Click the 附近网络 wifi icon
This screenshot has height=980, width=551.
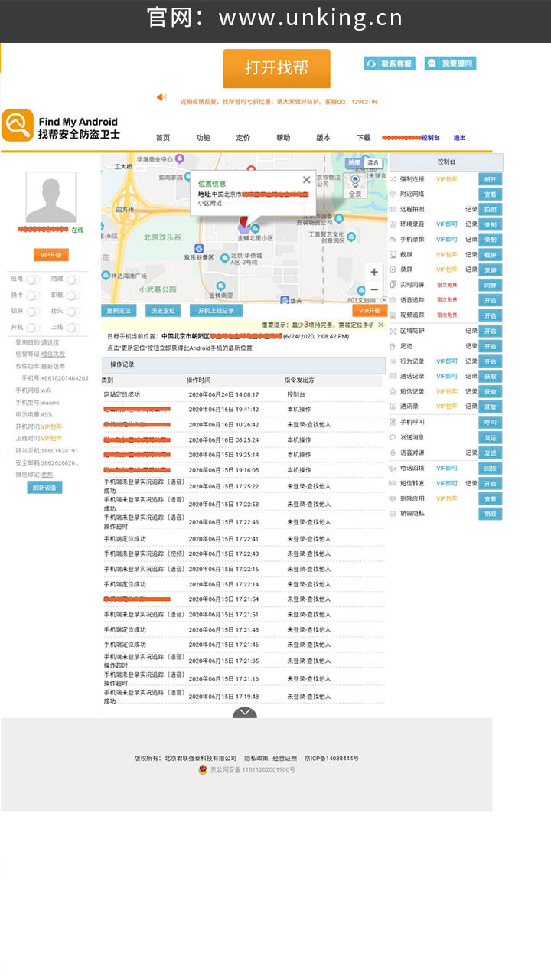pyautogui.click(x=393, y=194)
